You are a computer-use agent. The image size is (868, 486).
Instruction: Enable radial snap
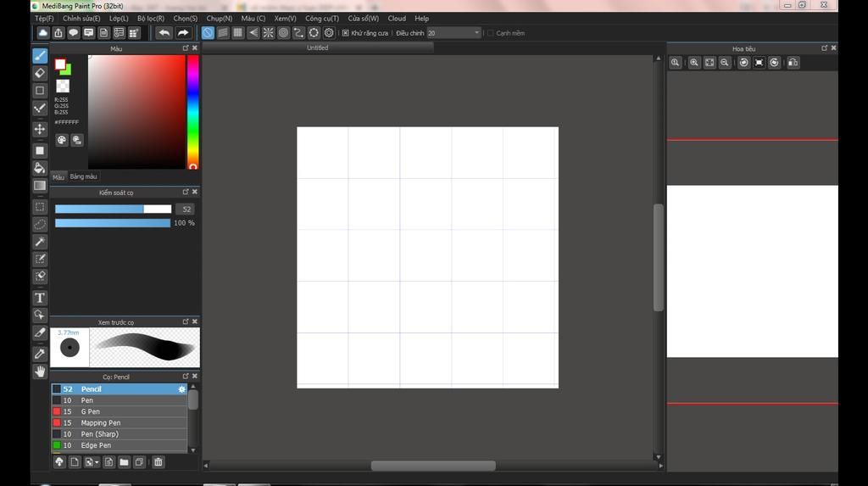click(268, 33)
